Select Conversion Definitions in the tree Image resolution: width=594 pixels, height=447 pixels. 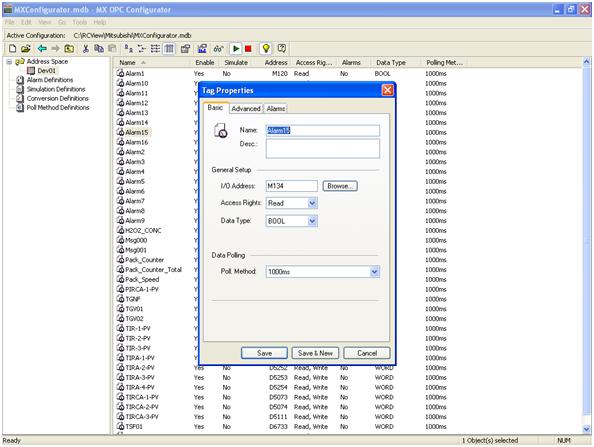tap(58, 98)
